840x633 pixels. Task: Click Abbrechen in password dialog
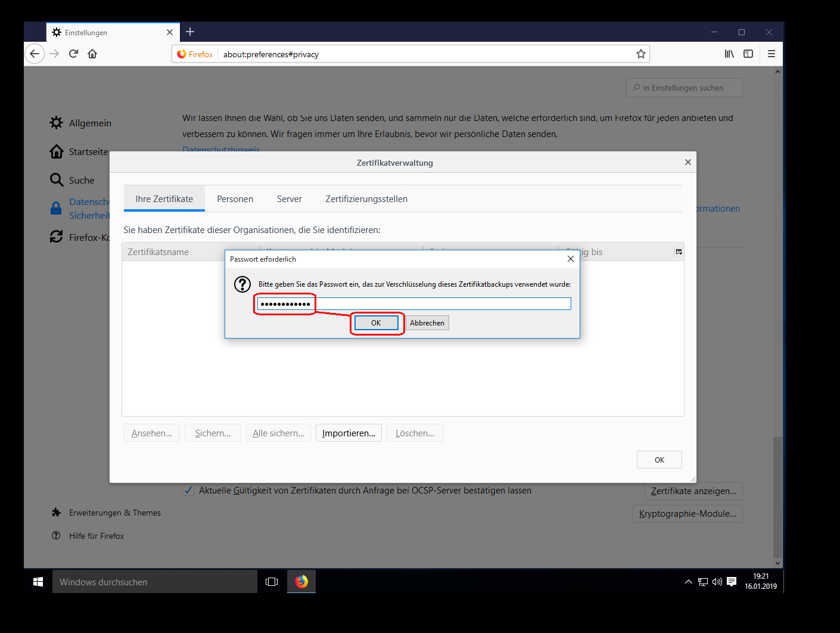click(427, 323)
